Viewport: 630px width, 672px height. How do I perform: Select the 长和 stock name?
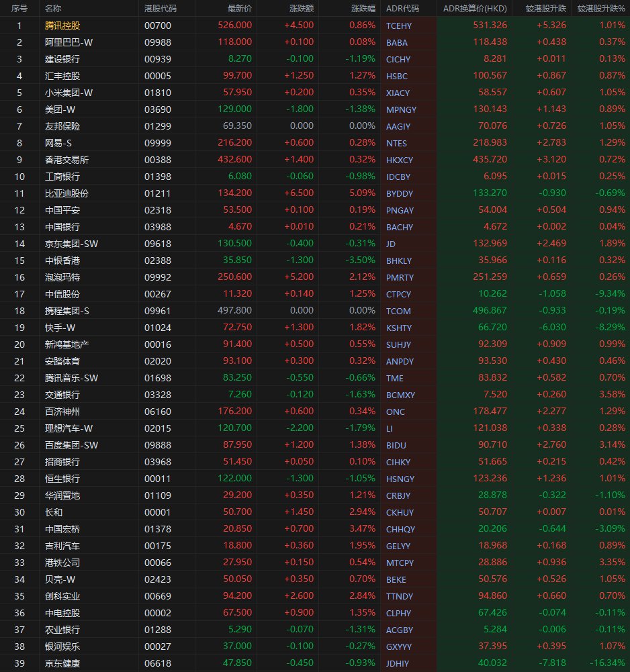54,512
